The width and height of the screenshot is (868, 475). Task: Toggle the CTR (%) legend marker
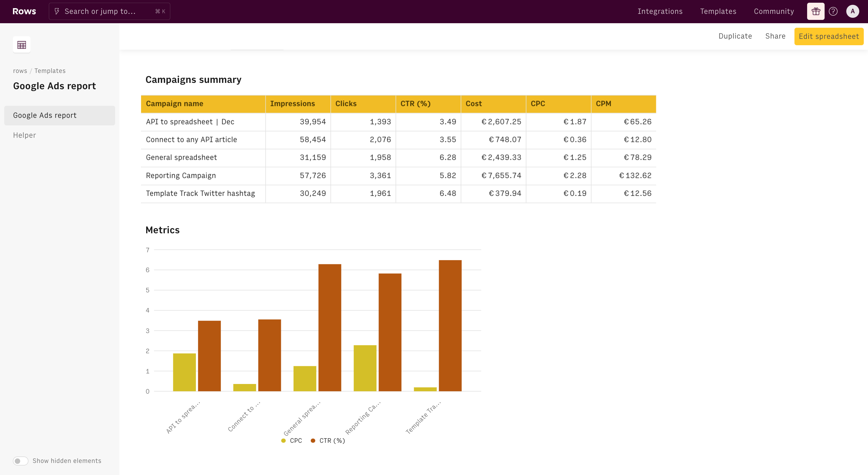313,441
